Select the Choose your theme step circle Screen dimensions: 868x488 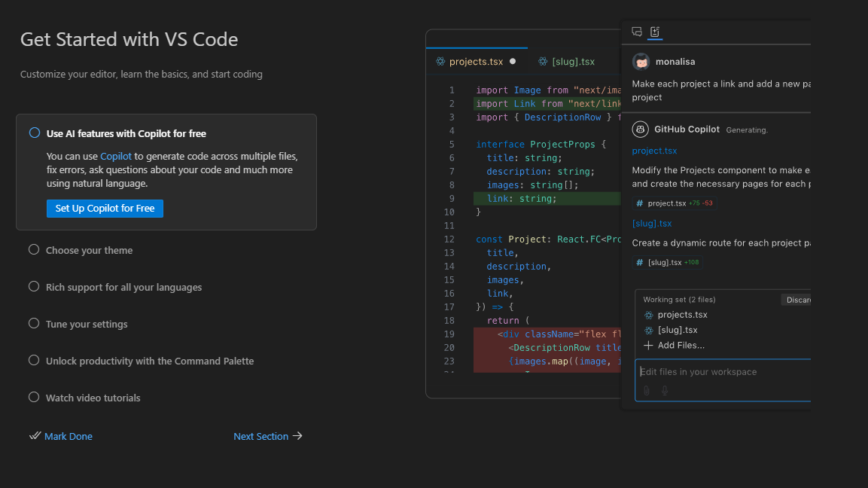pos(34,250)
